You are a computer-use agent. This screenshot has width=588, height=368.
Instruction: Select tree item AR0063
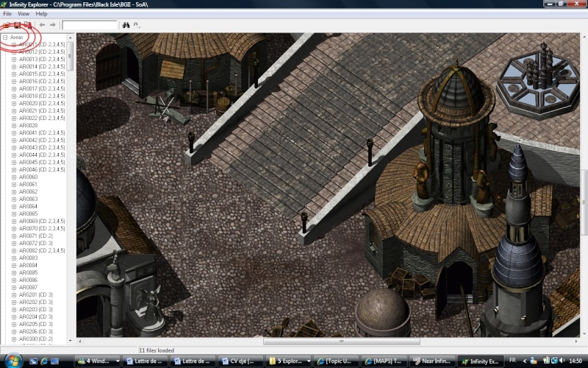(x=28, y=199)
